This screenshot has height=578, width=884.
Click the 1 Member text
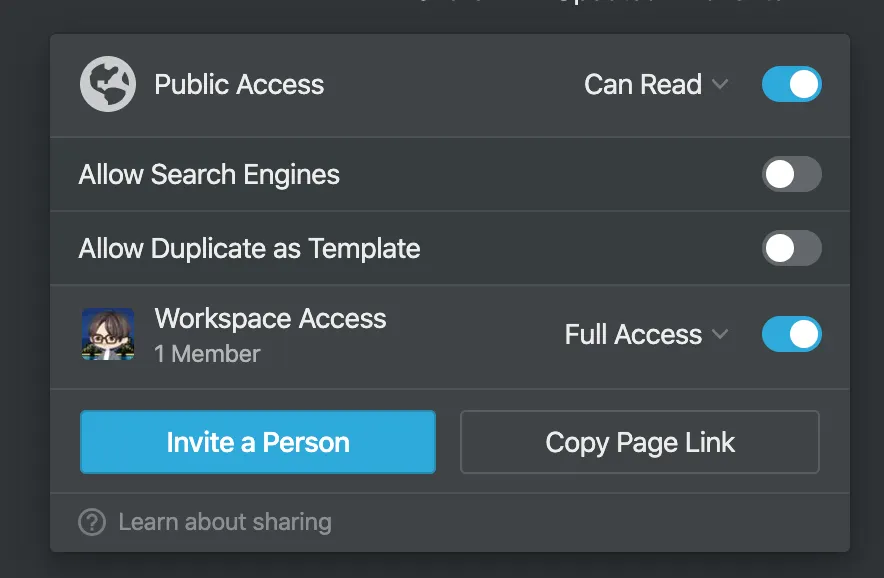pos(207,354)
